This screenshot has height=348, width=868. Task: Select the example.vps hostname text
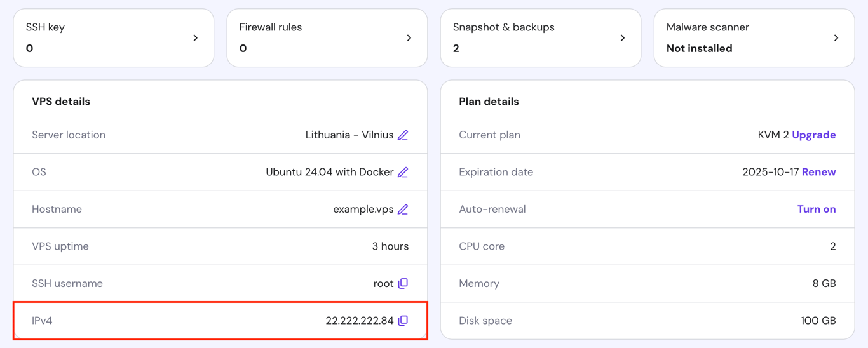[x=363, y=209]
